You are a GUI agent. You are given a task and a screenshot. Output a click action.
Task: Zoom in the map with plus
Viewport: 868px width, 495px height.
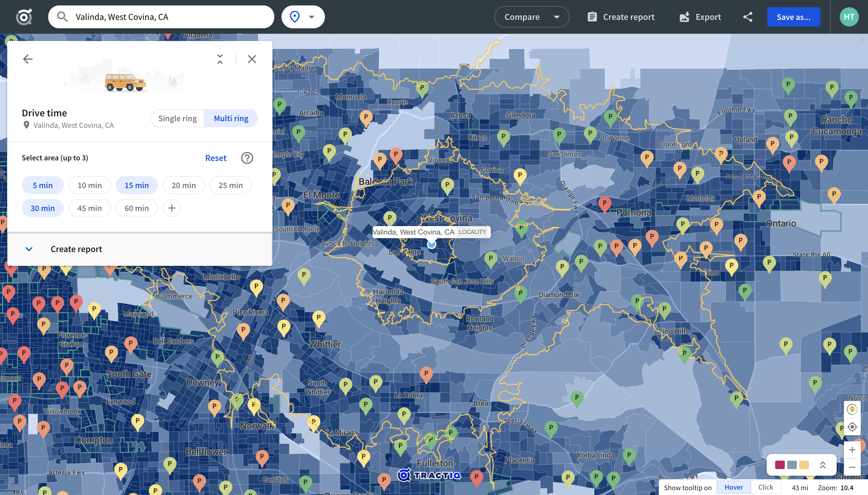click(x=852, y=450)
